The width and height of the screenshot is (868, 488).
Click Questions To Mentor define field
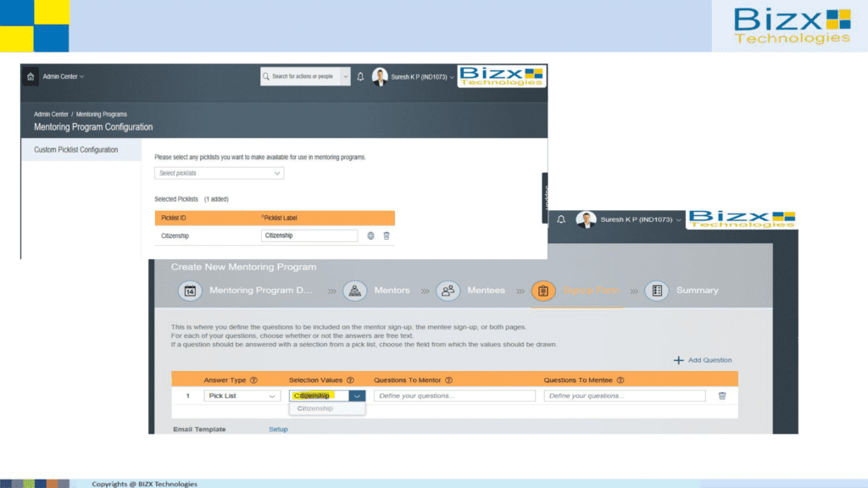click(454, 396)
